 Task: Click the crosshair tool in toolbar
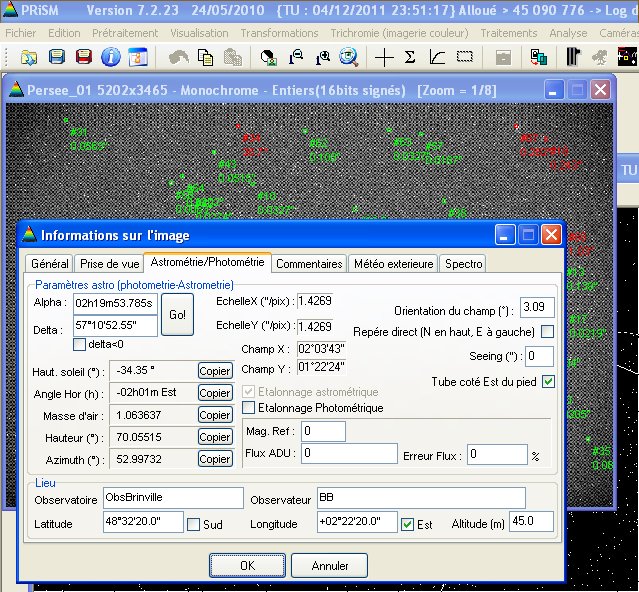click(x=384, y=56)
